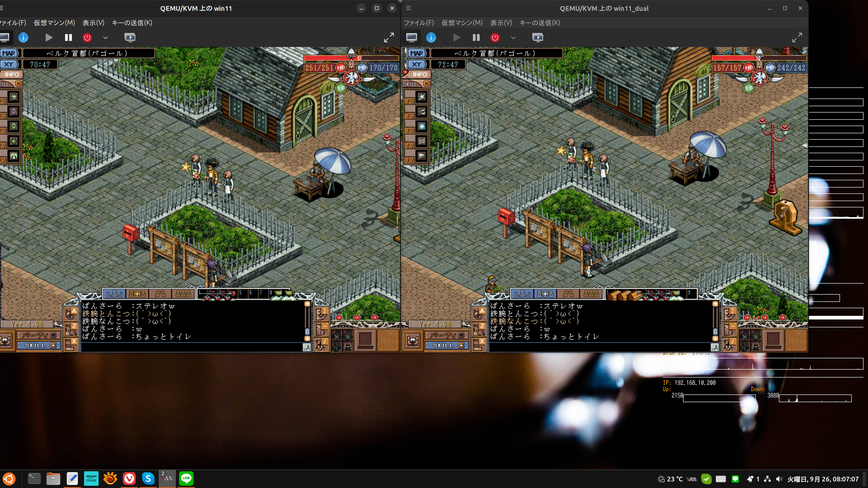Open LINE from the Ubuntu dock

pyautogui.click(x=186, y=478)
